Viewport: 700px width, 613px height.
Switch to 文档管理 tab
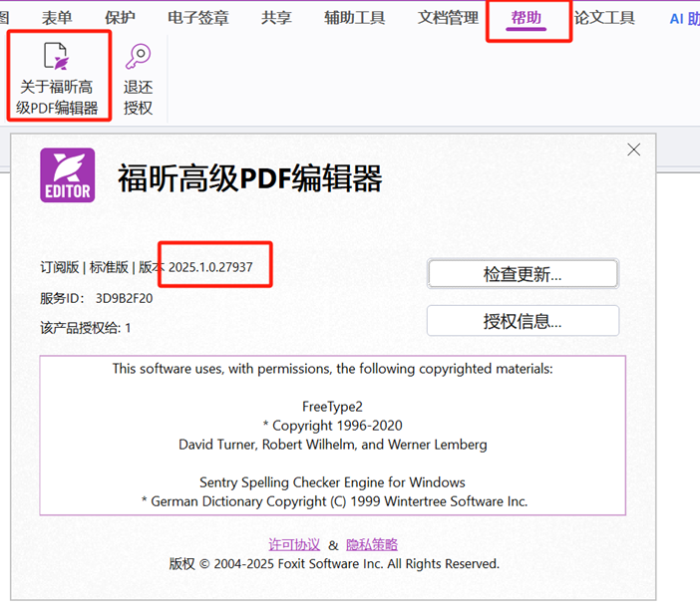448,18
